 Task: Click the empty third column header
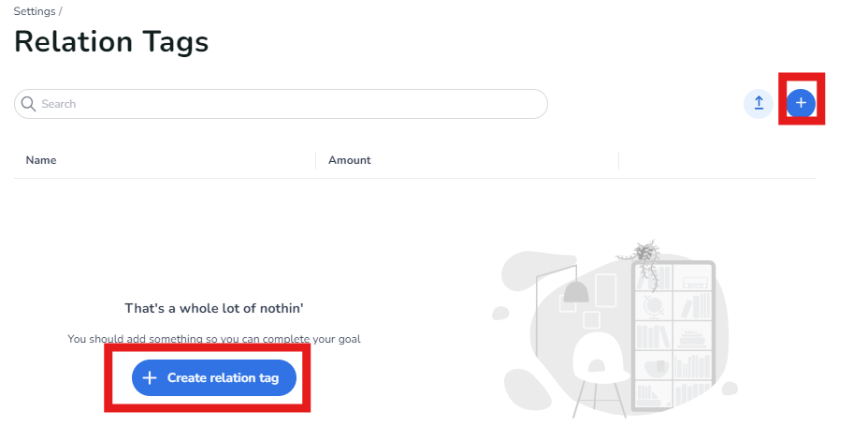[716, 160]
